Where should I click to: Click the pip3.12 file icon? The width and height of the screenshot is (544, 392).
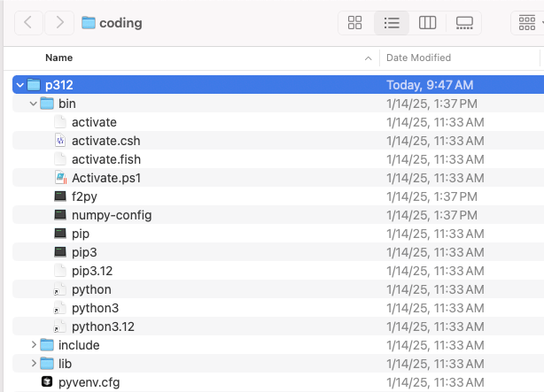(60, 271)
